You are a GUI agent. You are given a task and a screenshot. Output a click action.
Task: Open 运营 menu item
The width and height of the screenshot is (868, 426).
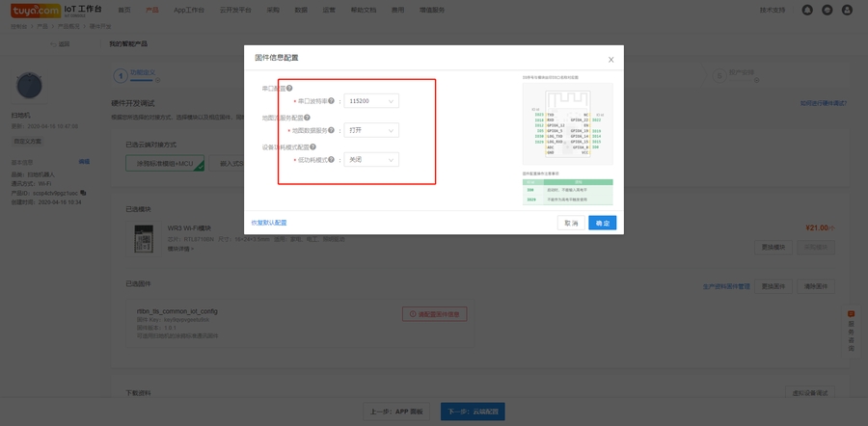[x=330, y=11]
